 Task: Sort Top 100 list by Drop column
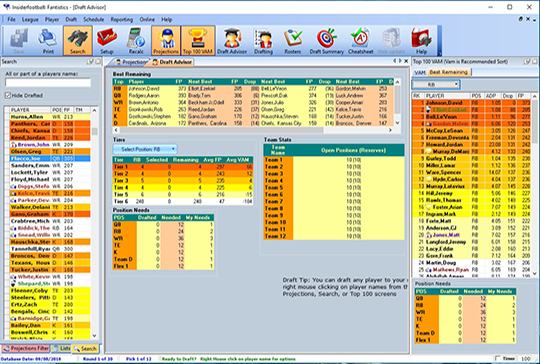click(509, 96)
